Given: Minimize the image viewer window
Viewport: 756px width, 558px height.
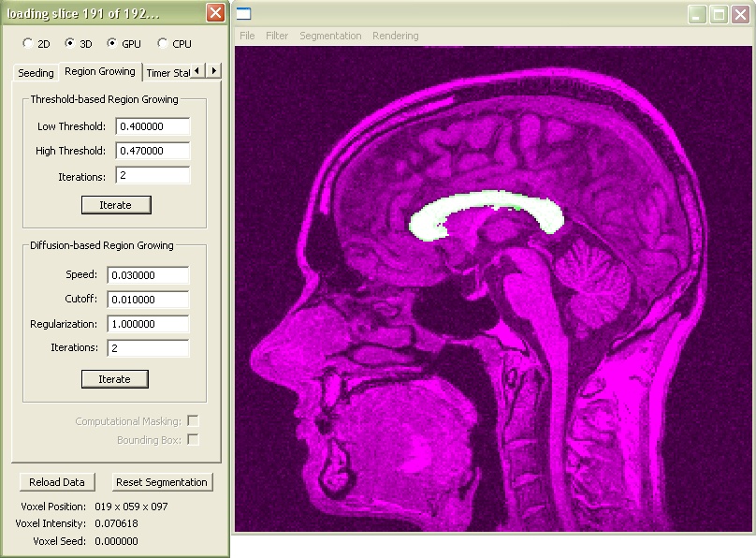Looking at the screenshot, I should 696,14.
